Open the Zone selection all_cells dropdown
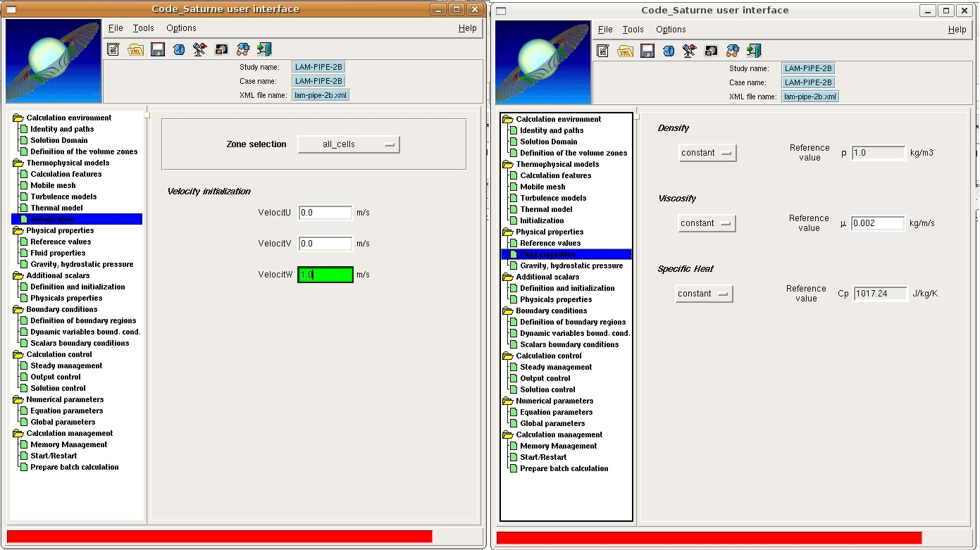 [349, 144]
